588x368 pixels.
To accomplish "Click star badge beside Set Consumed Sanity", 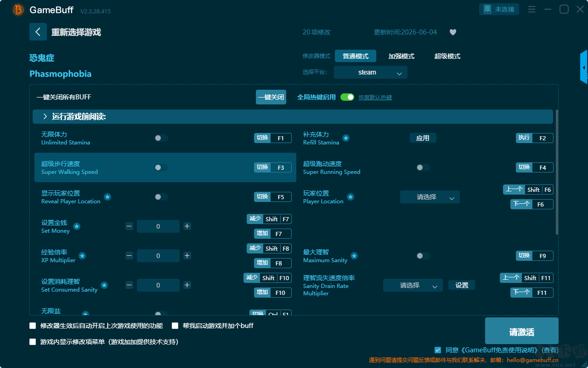I will (x=104, y=285).
